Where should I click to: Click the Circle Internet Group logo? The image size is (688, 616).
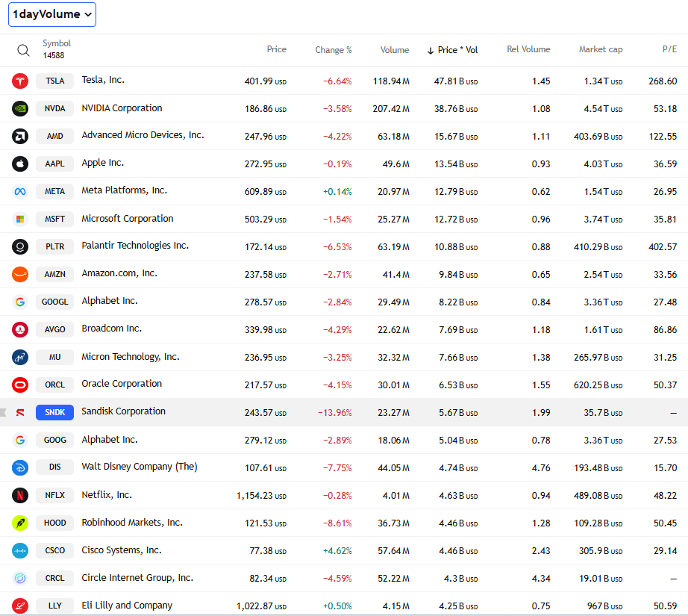[x=20, y=578]
